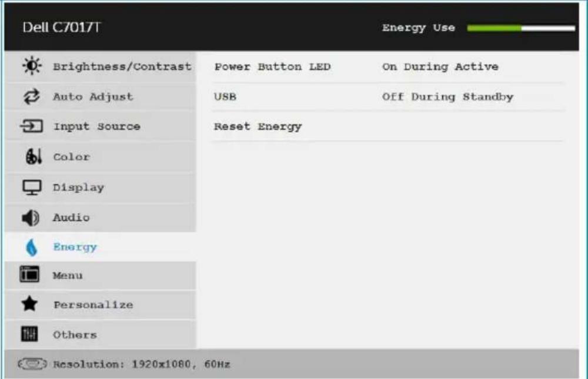588x379 pixels.
Task: Open the Others menu
Action: coord(101,334)
